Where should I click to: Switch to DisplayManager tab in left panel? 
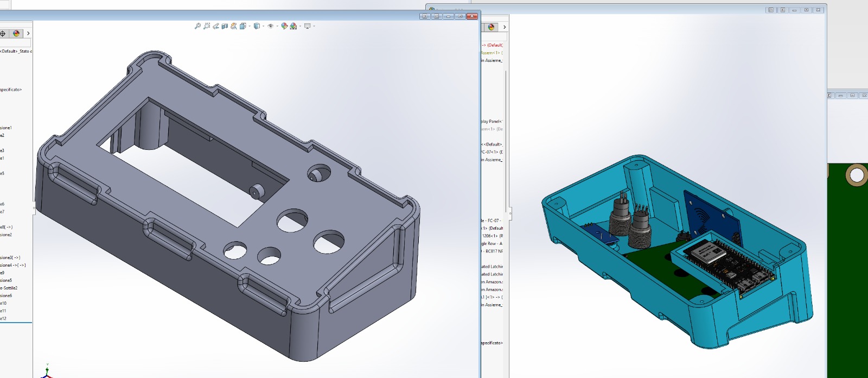point(16,34)
